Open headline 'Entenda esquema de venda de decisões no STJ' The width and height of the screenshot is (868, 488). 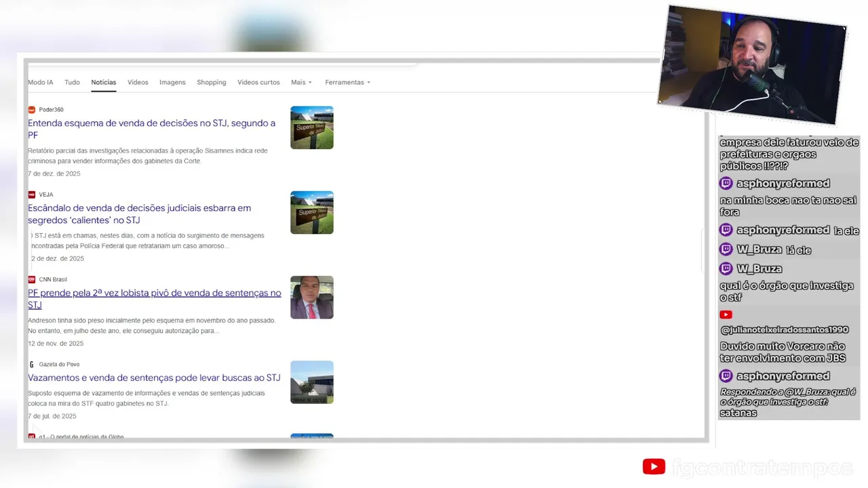[x=151, y=129]
